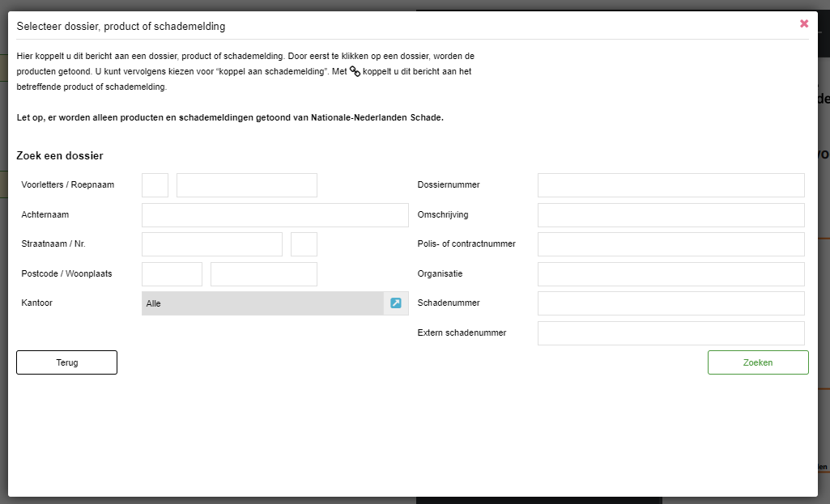This screenshot has height=504, width=830.
Task: Click the Schadenummer input field
Action: pos(671,303)
